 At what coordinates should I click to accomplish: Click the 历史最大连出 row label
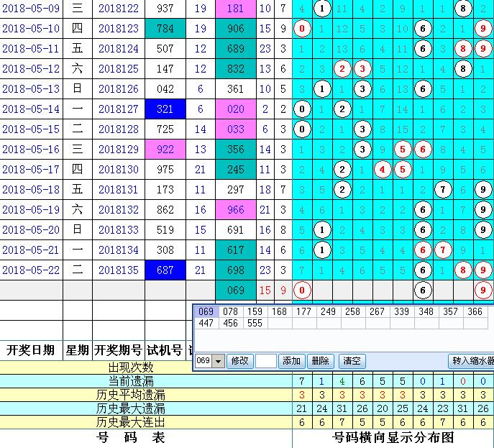pyautogui.click(x=131, y=422)
